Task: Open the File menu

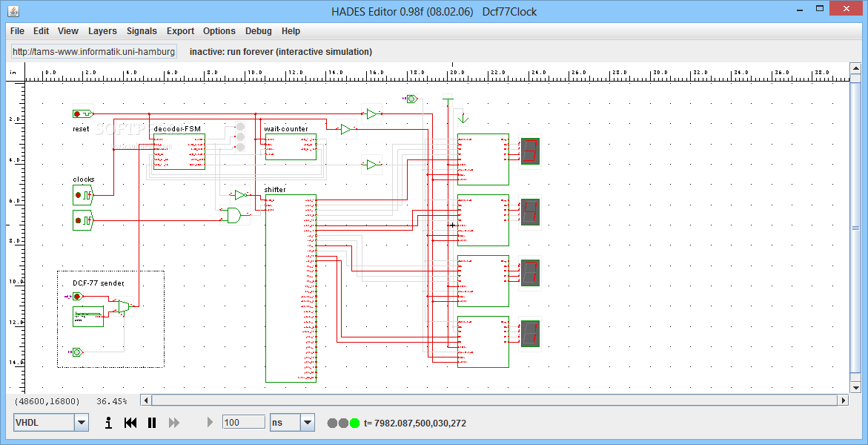Action: tap(17, 31)
